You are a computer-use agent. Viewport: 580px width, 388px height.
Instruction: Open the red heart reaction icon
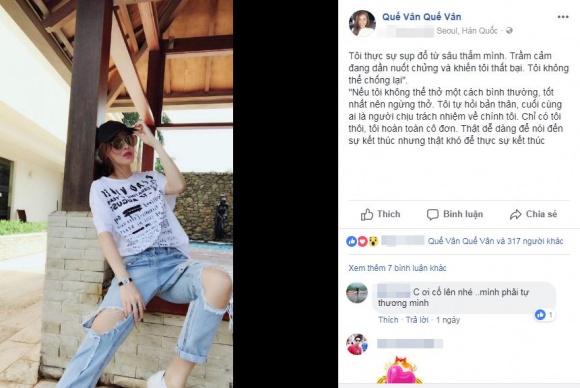(x=362, y=242)
